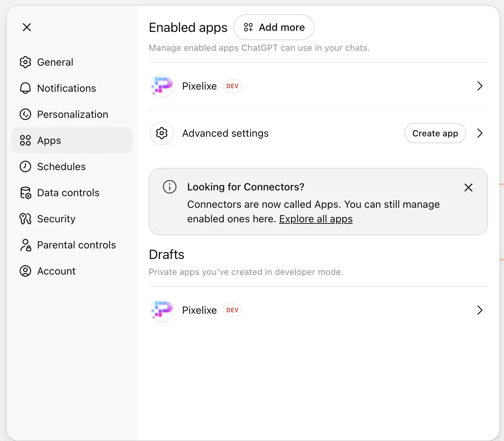504x441 pixels.
Task: Expand Advanced settings via its chevron
Action: pyautogui.click(x=479, y=133)
